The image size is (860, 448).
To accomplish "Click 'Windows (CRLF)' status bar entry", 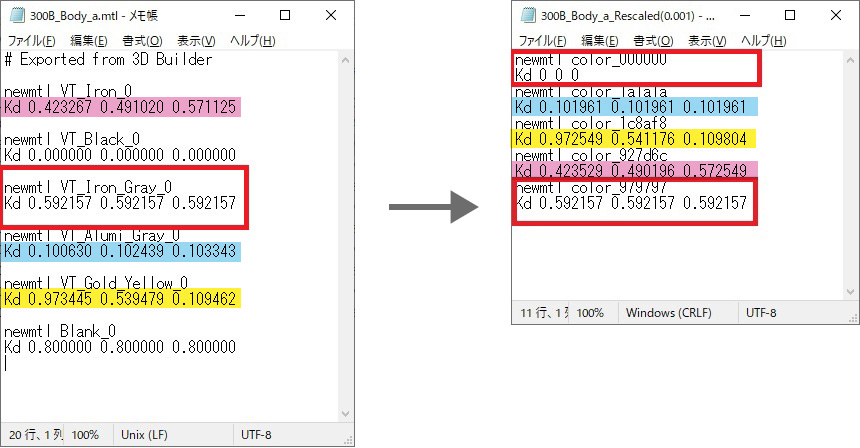I will pyautogui.click(x=669, y=313).
